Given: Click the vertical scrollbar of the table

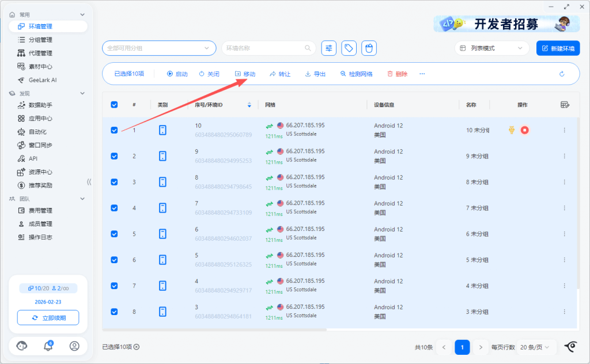Looking at the screenshot, I should (578, 202).
